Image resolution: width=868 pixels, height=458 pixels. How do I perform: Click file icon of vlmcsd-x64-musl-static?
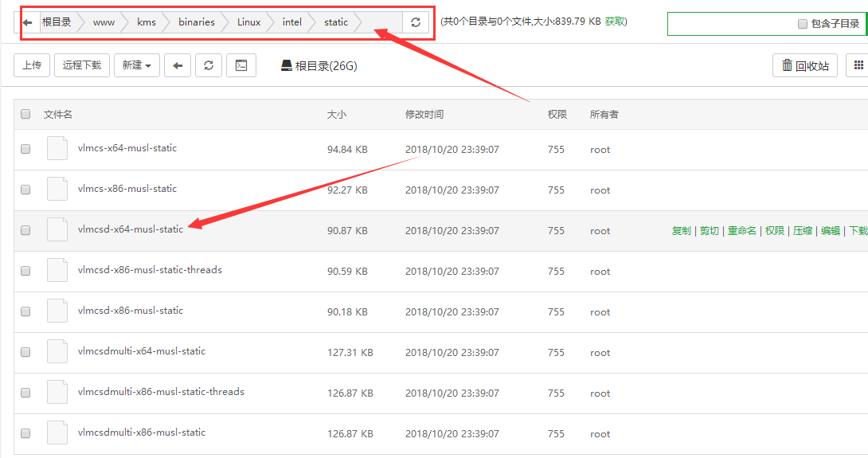pyautogui.click(x=57, y=229)
